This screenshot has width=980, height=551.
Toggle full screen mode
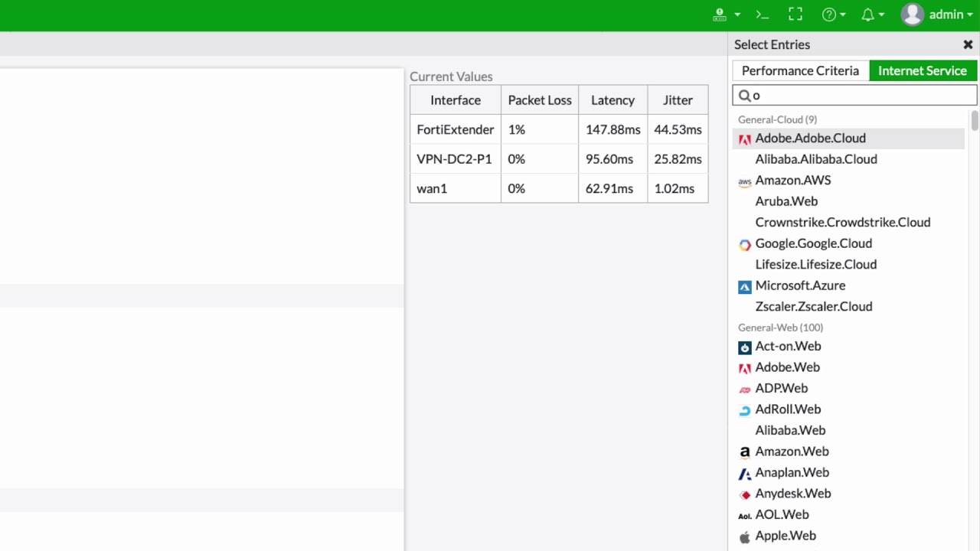(795, 15)
